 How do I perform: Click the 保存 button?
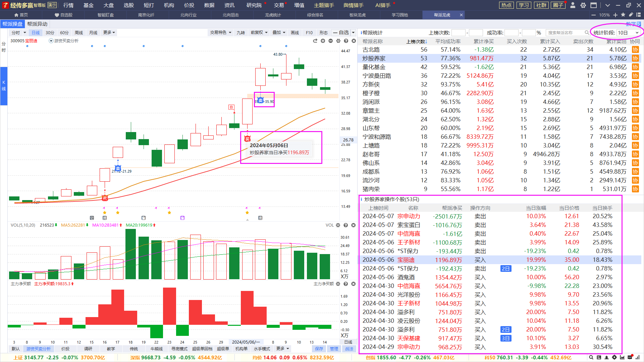[319, 349]
